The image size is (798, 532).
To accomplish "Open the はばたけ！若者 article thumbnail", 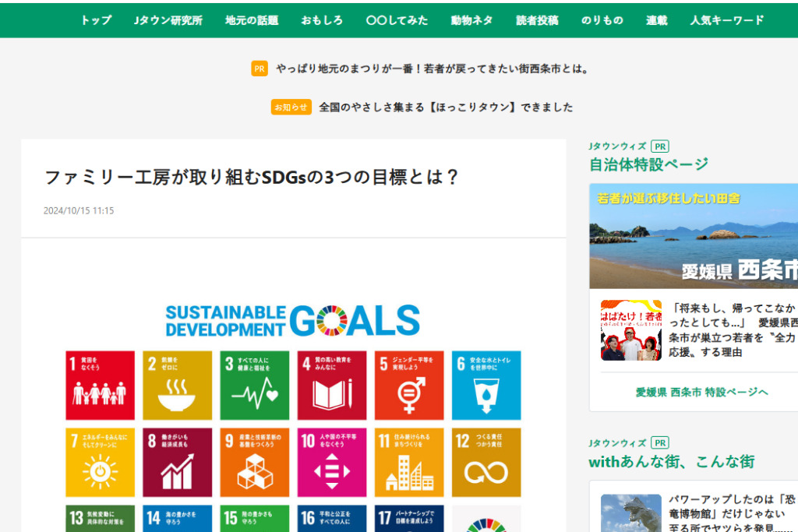I will [631, 330].
